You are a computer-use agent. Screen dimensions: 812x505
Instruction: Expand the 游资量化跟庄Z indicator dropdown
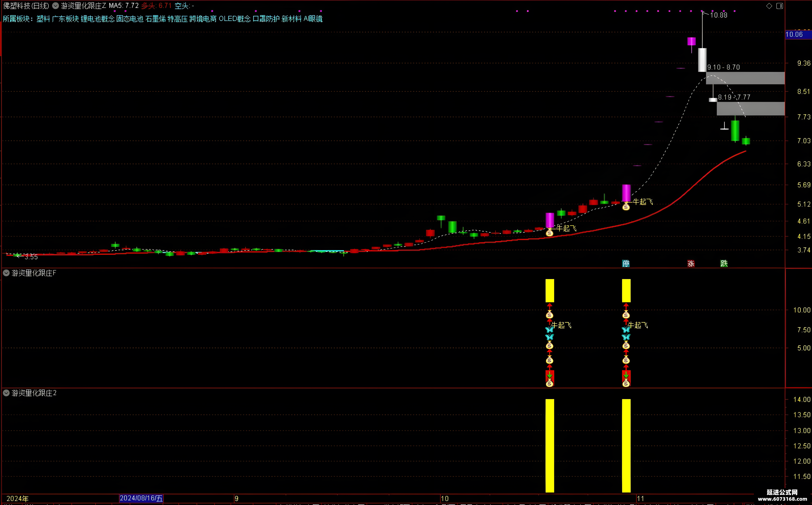[x=56, y=6]
